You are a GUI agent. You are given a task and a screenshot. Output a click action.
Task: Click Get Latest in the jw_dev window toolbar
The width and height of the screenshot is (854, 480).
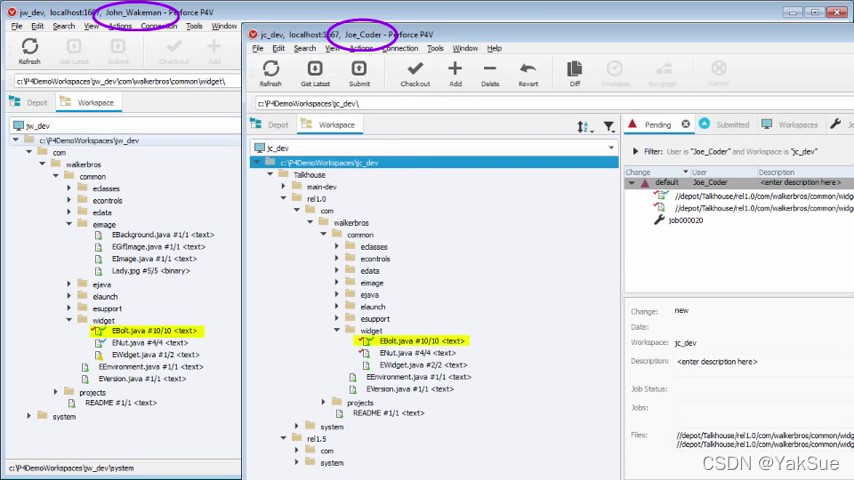click(x=74, y=51)
